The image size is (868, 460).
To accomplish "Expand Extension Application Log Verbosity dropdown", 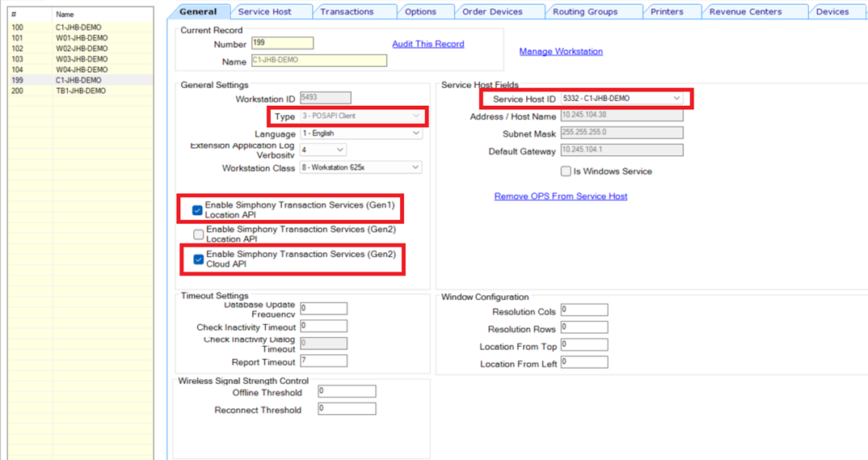I will pyautogui.click(x=339, y=150).
